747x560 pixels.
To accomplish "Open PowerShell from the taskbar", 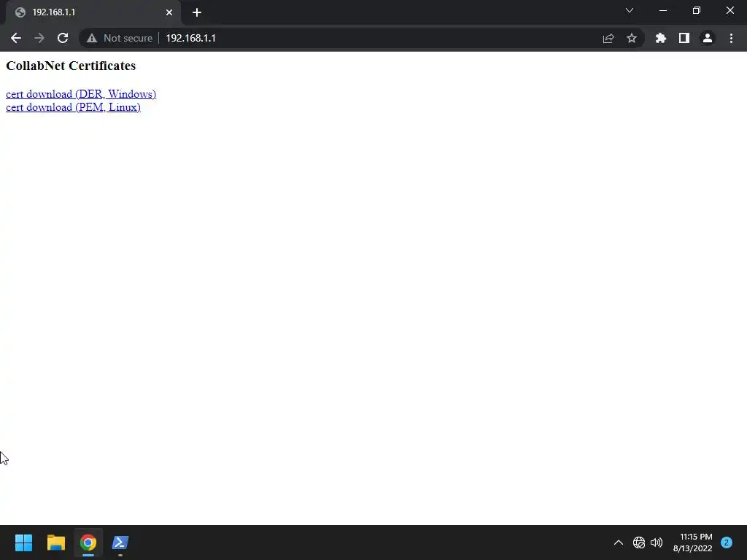I will pyautogui.click(x=120, y=542).
